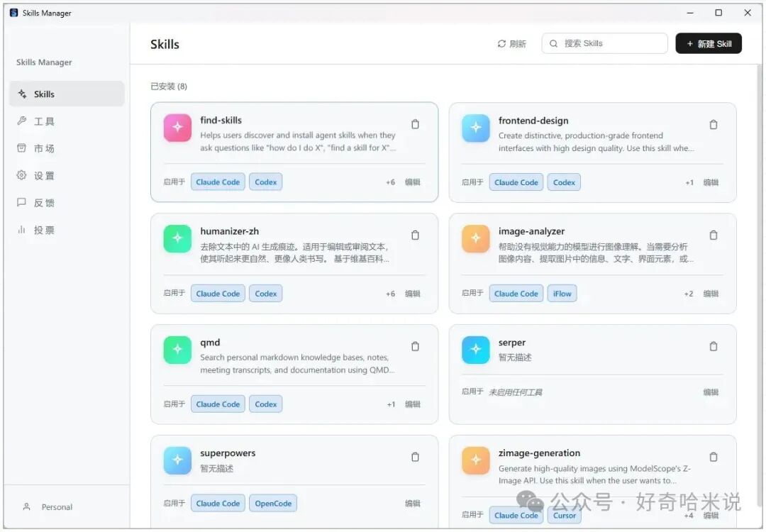Click 编辑 on the superpowers card
Viewport: 766px width, 532px height.
click(x=412, y=503)
